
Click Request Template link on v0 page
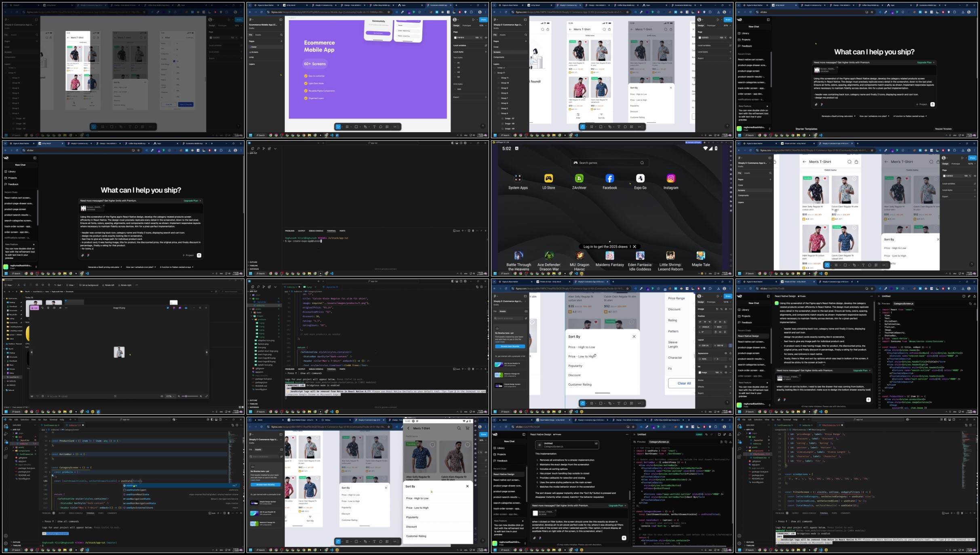[x=943, y=129]
